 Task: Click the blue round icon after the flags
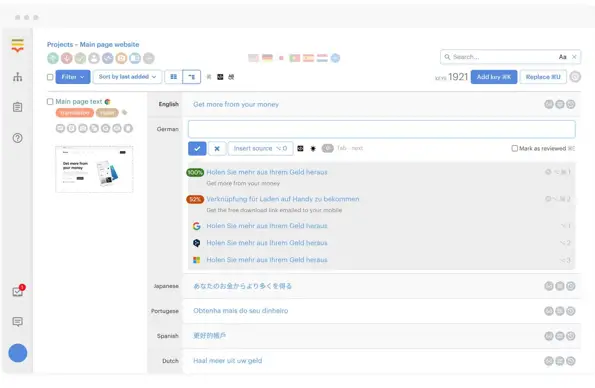coord(335,58)
